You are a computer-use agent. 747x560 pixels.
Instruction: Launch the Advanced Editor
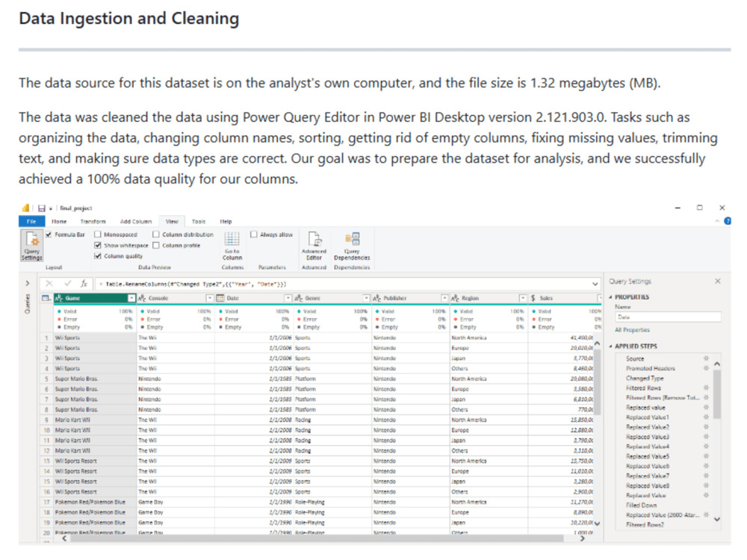tap(314, 246)
